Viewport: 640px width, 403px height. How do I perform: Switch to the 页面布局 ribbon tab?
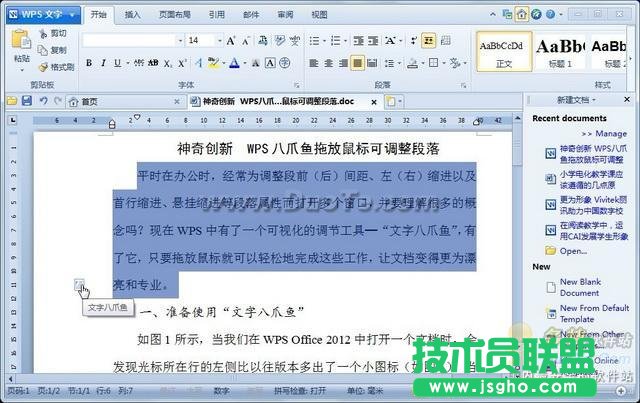[x=175, y=15]
